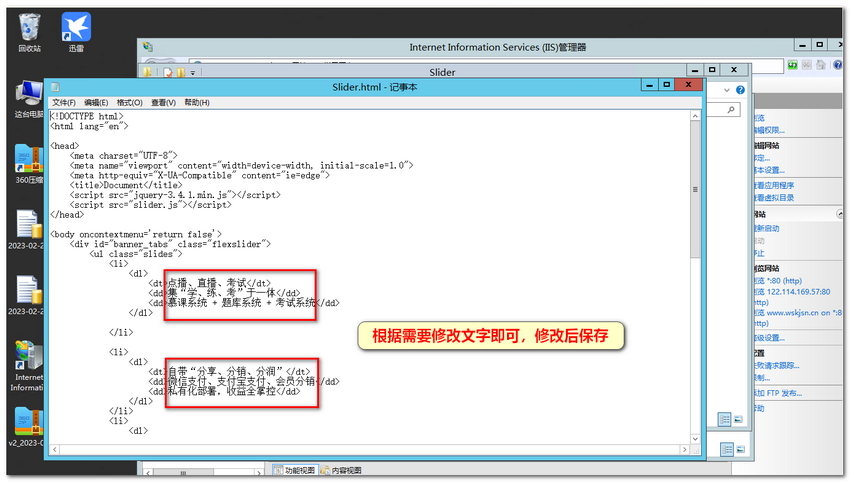Viewport: 850px width, 482px height.
Task: Click 查看虚拟目录 link in IIS actions
Action: click(774, 198)
